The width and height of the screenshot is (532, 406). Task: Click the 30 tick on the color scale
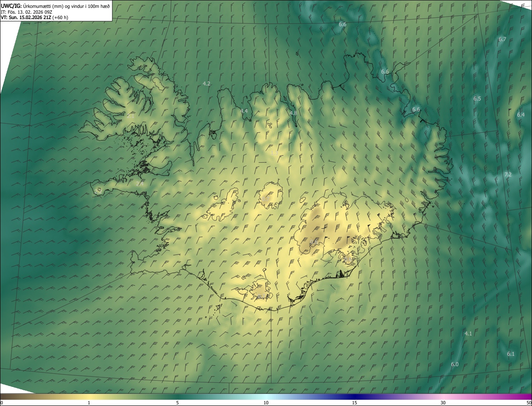click(443, 403)
